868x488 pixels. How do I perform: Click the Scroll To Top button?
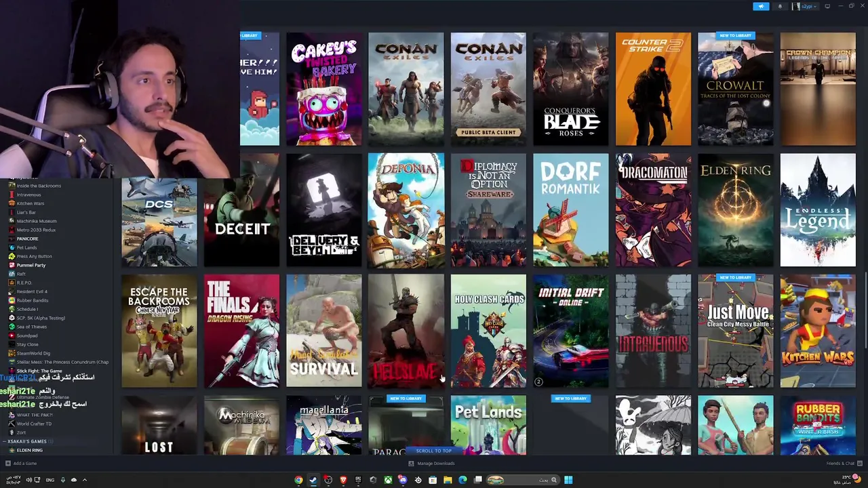click(433, 451)
